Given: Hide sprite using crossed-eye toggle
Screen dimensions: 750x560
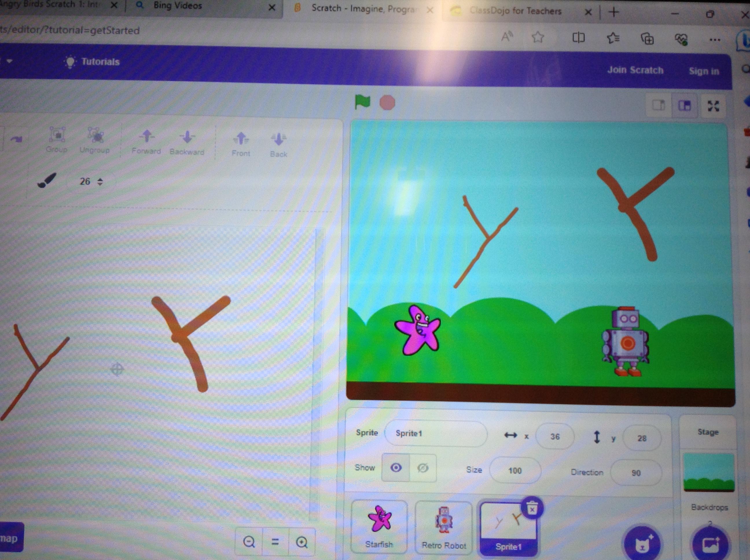Looking at the screenshot, I should tap(422, 469).
